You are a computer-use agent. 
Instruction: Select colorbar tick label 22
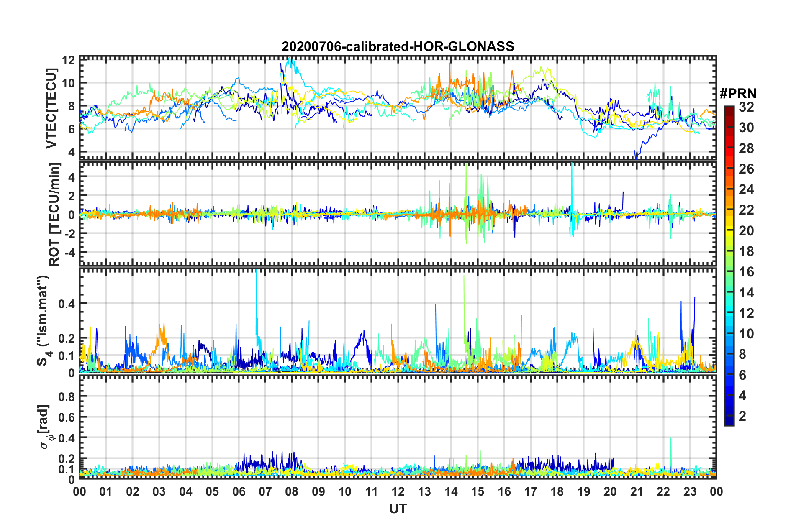coord(746,210)
